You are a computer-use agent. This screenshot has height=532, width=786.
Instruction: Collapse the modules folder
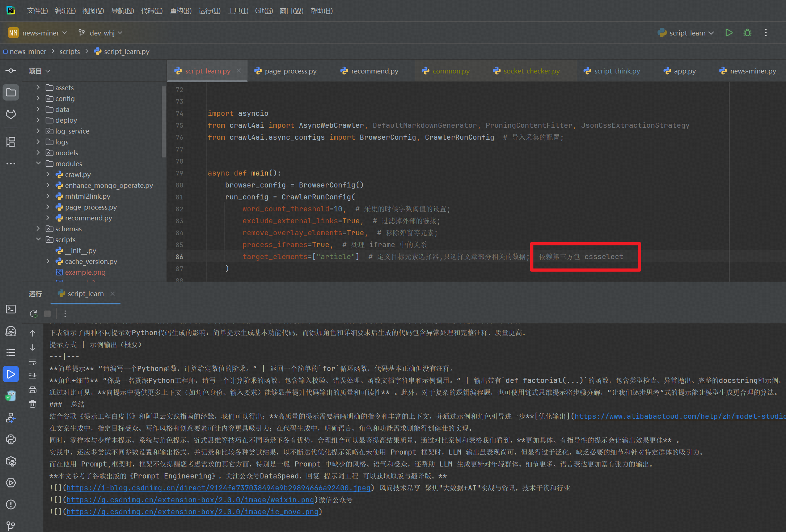click(38, 164)
